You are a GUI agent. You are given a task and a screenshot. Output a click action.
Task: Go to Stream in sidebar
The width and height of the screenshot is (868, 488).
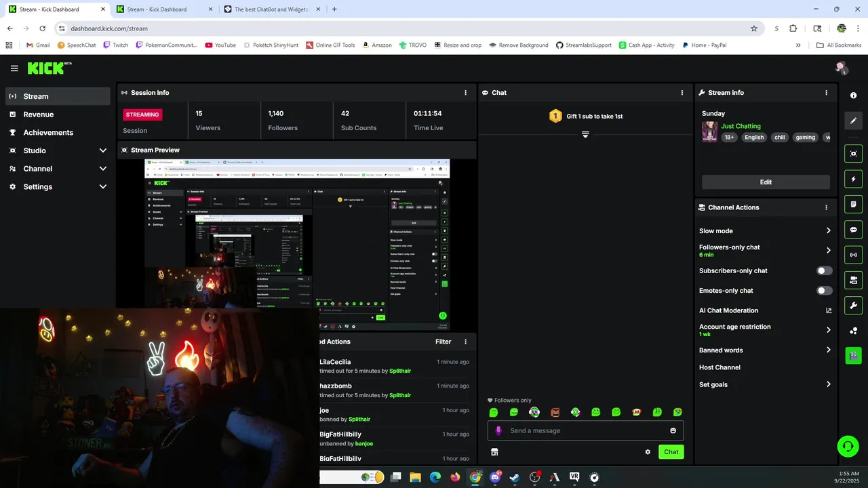point(58,96)
